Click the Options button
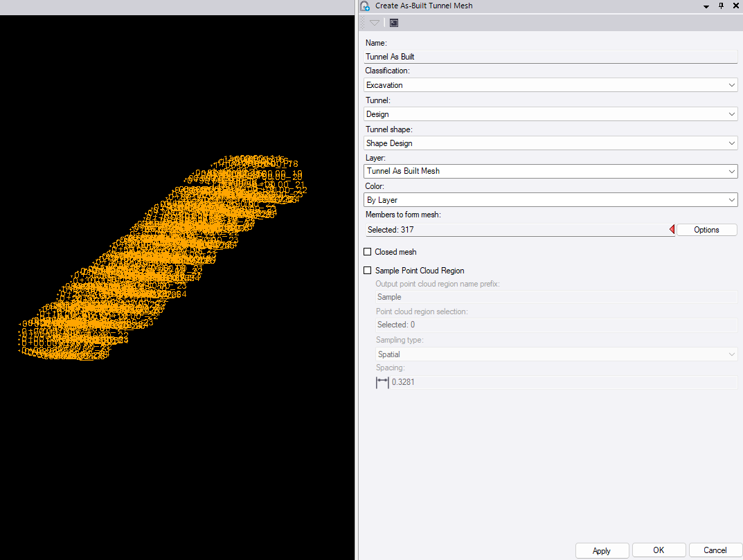 (706, 230)
